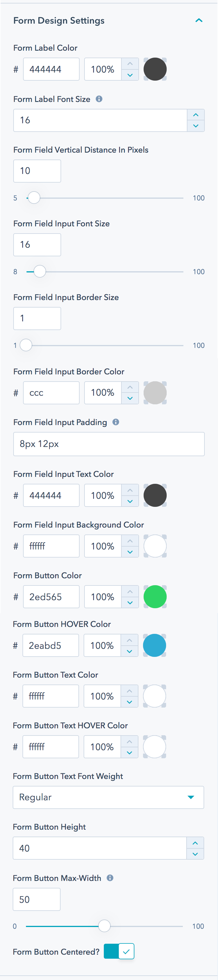Viewport: 218px width, 980px height.
Task: Click the Form Button Max-Width slider handle
Action: click(104, 926)
